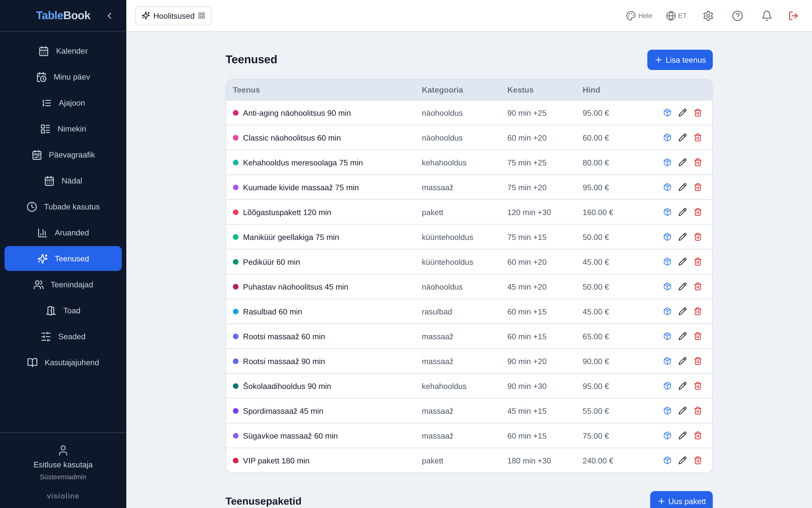The height and width of the screenshot is (508, 812).
Task: Edit Lõõgastuspakett 120 min
Action: 683,212
